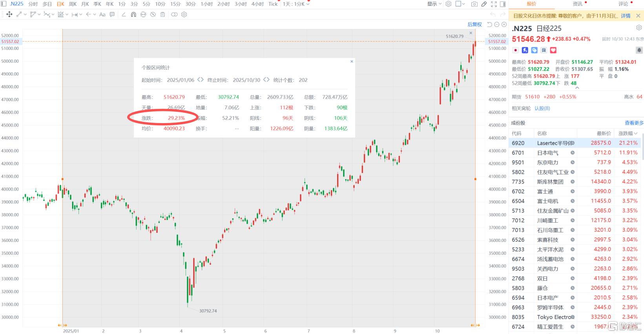The height and width of the screenshot is (334, 644).
Task: Select the 周K weekly chart tab
Action: click(73, 4)
